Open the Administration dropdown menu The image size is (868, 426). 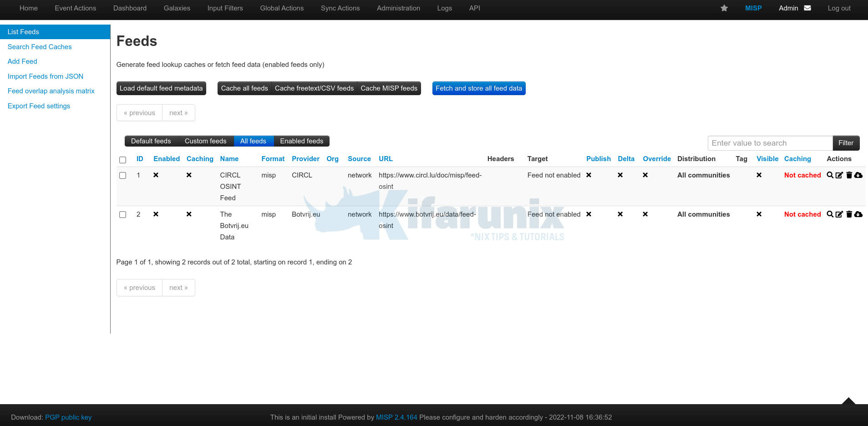399,8
